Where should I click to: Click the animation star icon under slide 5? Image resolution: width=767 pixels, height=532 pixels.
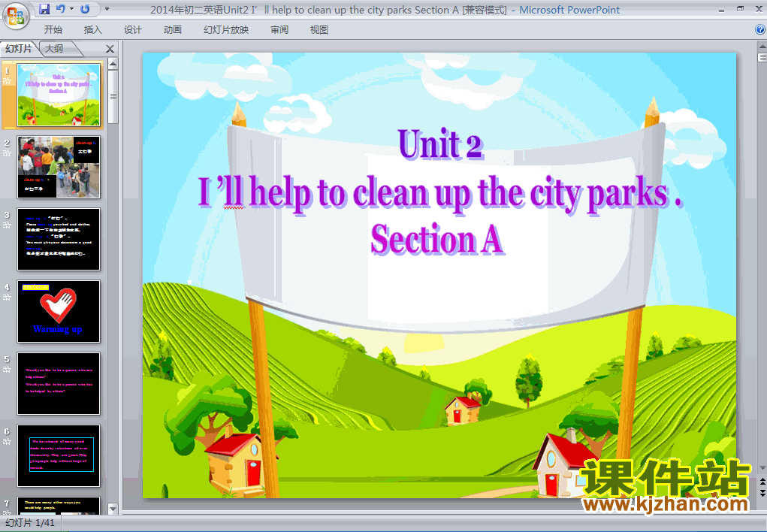coord(7,370)
